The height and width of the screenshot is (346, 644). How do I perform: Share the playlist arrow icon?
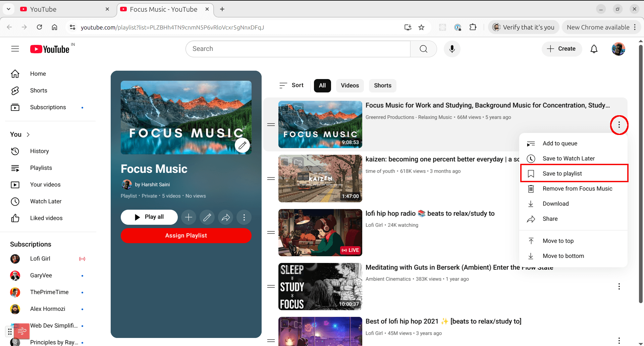point(225,217)
